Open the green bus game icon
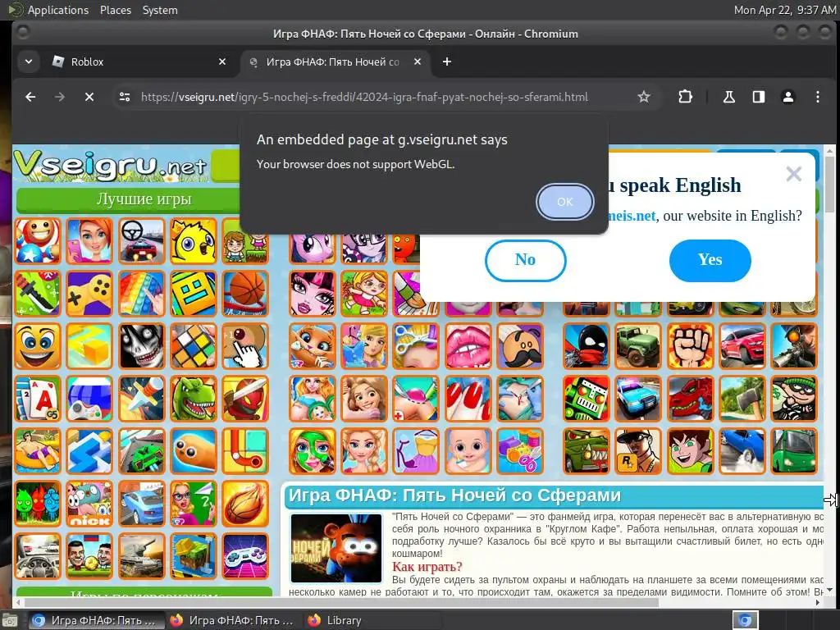 [794, 451]
